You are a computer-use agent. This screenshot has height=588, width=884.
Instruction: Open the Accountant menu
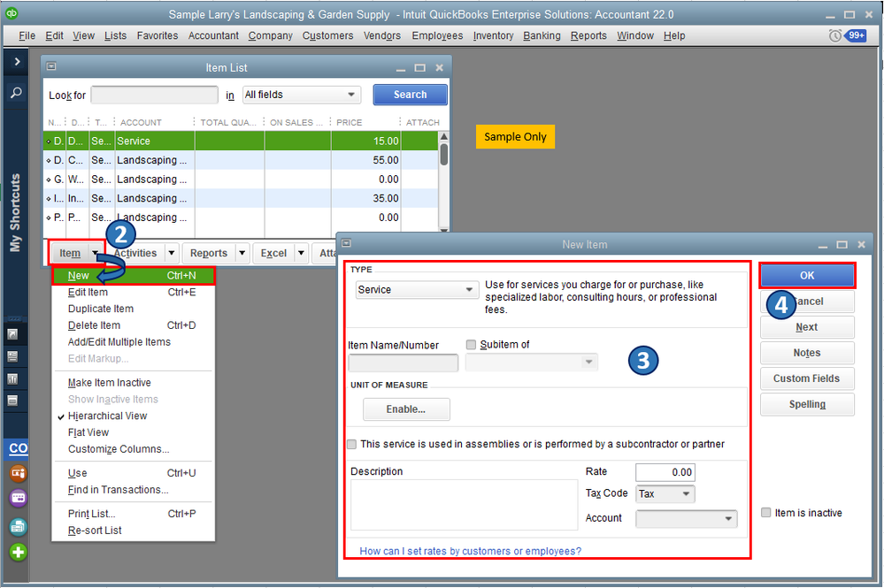click(213, 35)
